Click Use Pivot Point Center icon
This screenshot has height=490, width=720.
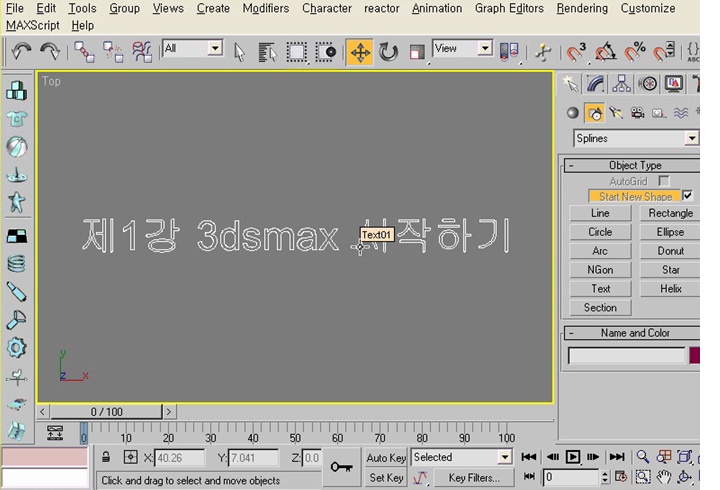coord(509,51)
